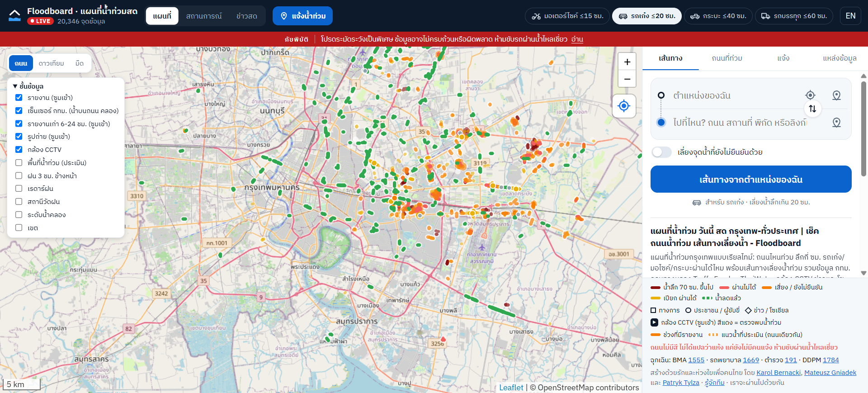Switch language to EN

click(850, 16)
